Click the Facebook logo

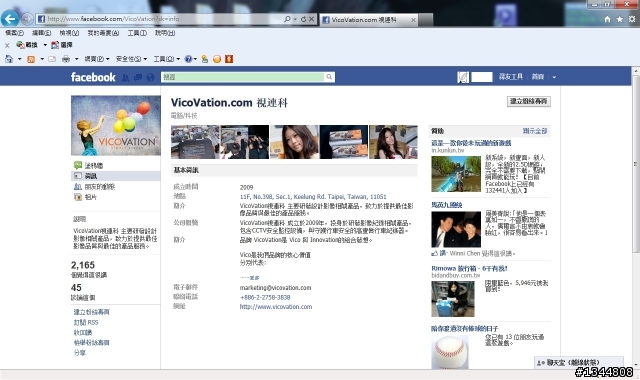pyautogui.click(x=93, y=77)
